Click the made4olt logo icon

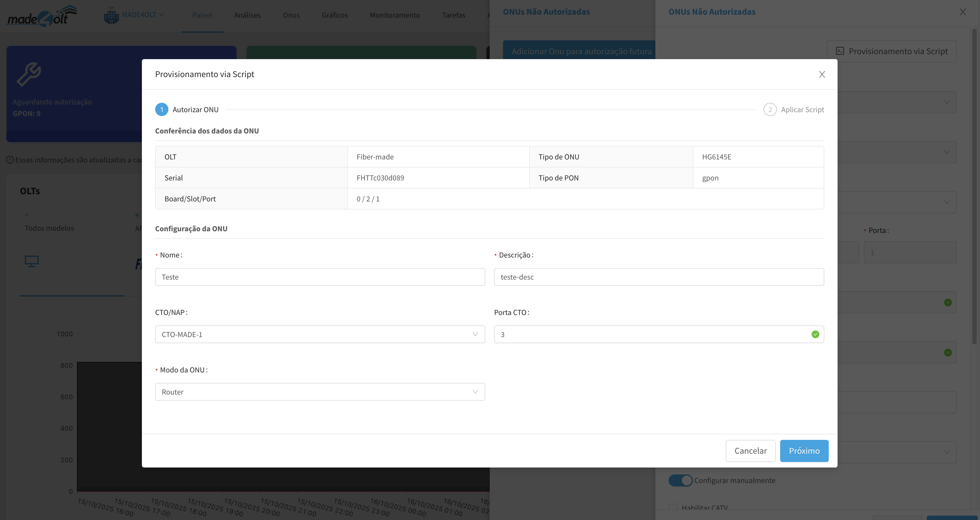tap(41, 16)
